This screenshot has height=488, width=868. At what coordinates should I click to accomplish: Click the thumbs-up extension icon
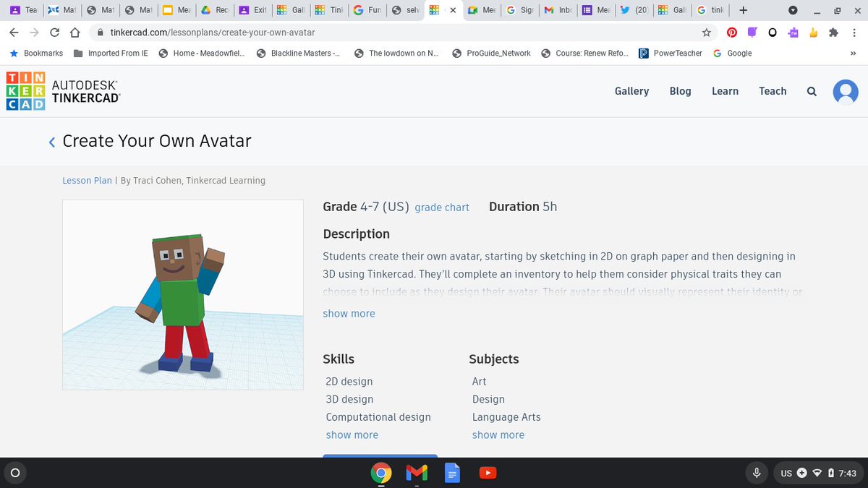(813, 33)
